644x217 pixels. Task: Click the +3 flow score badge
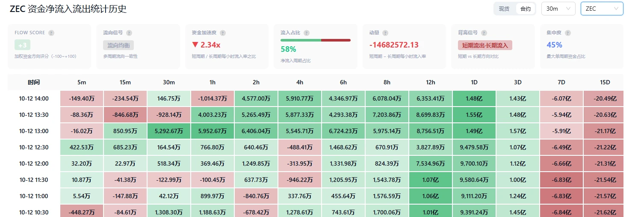[x=22, y=45]
